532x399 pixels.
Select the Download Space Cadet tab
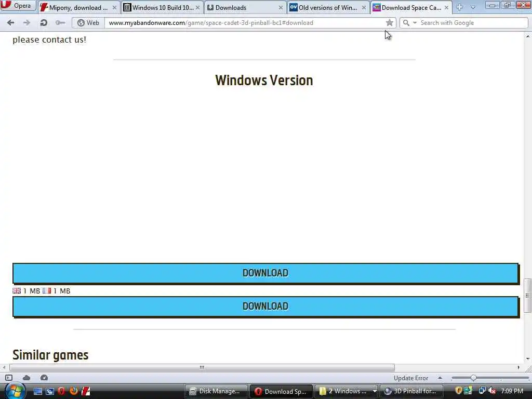[x=411, y=7]
